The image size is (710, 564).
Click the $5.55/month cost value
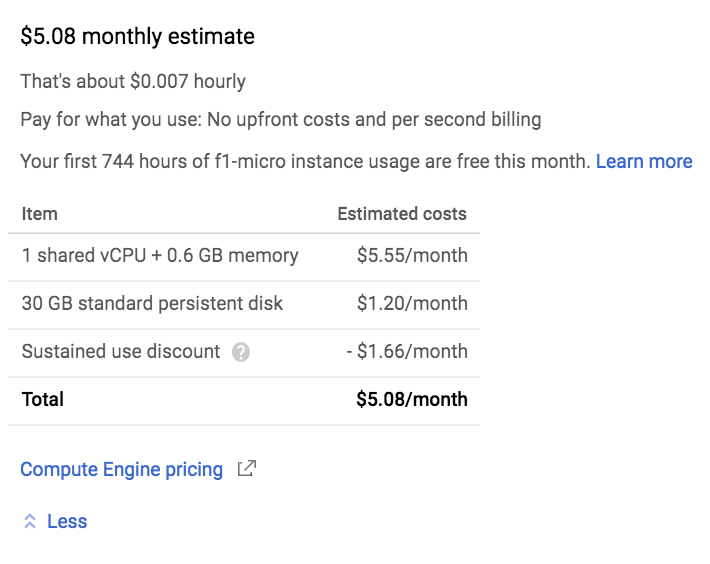click(412, 255)
